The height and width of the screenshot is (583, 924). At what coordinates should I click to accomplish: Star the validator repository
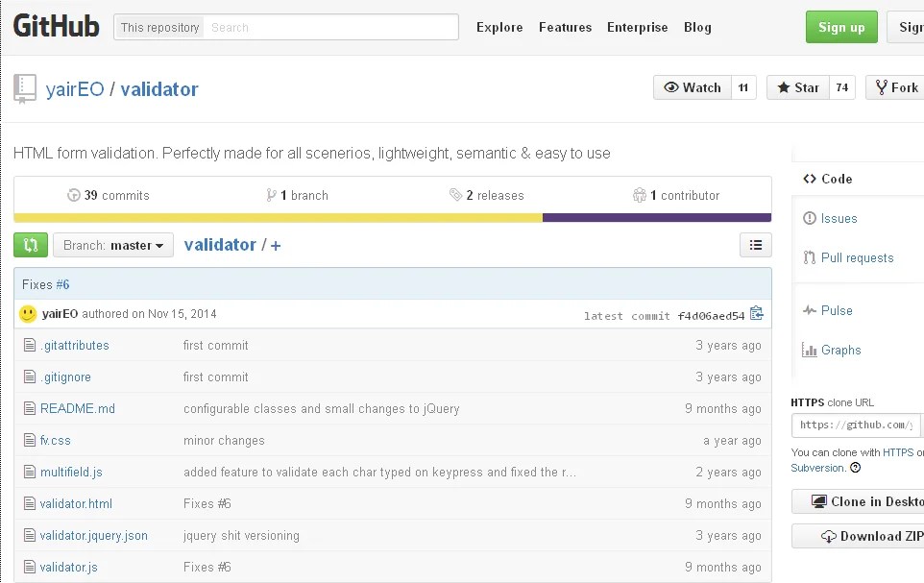[x=798, y=87]
